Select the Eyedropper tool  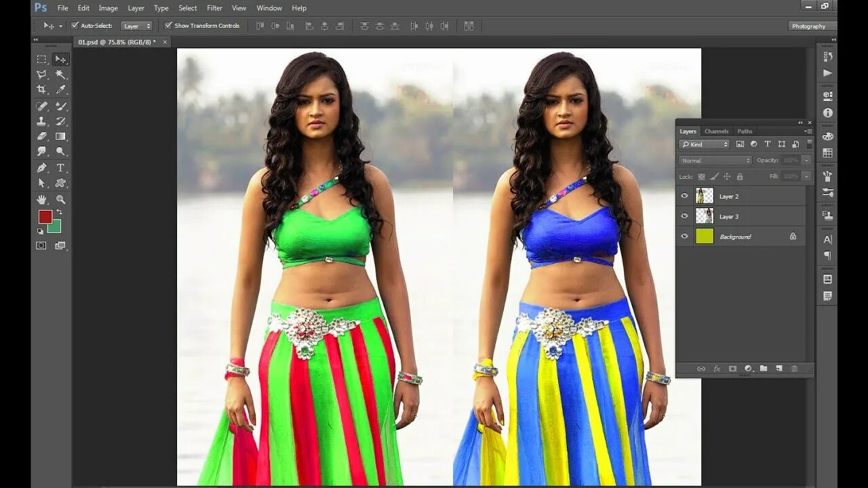(60, 89)
